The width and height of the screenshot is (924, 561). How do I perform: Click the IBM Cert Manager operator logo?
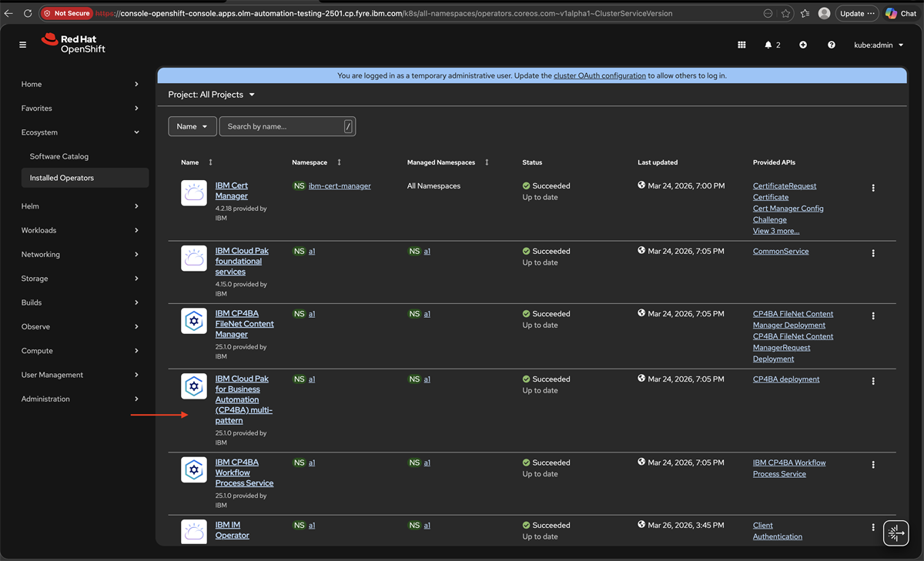tap(194, 193)
